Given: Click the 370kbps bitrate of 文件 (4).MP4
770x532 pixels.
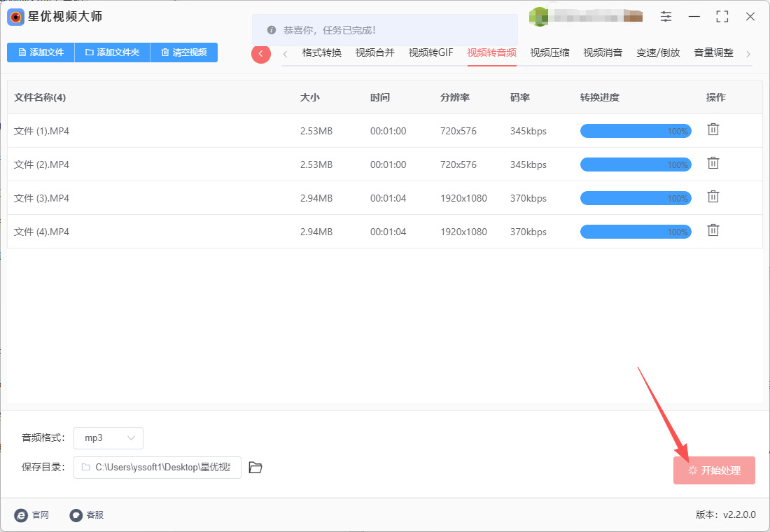Looking at the screenshot, I should 528,232.
